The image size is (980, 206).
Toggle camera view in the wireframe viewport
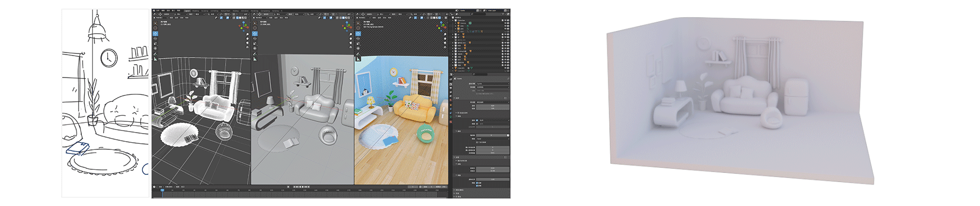pyautogui.click(x=247, y=43)
